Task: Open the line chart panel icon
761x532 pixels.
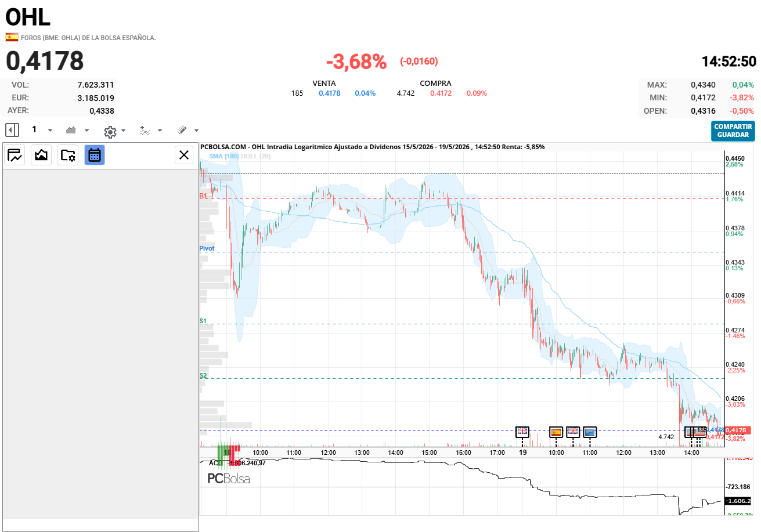Action: [15, 155]
